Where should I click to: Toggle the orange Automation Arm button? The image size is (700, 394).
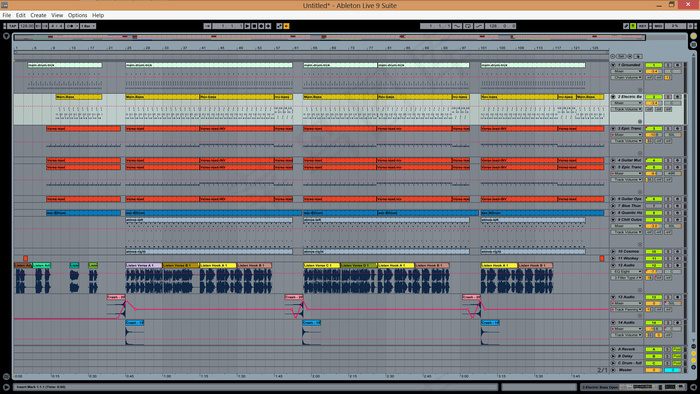click(x=286, y=26)
